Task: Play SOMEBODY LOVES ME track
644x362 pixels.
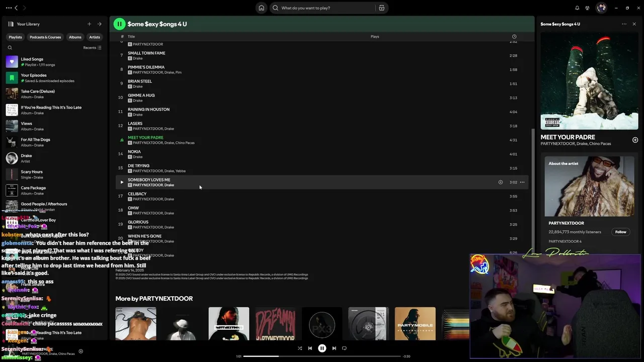Action: click(121, 183)
